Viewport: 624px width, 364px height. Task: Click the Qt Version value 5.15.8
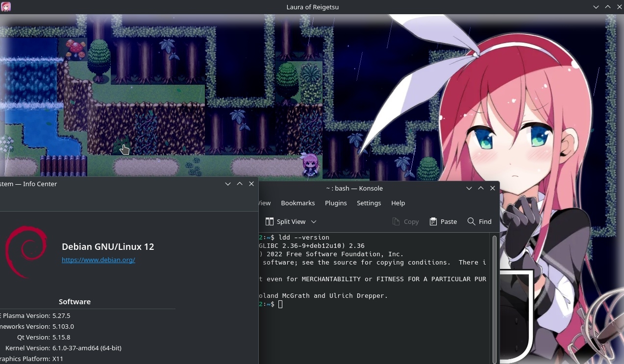point(61,338)
